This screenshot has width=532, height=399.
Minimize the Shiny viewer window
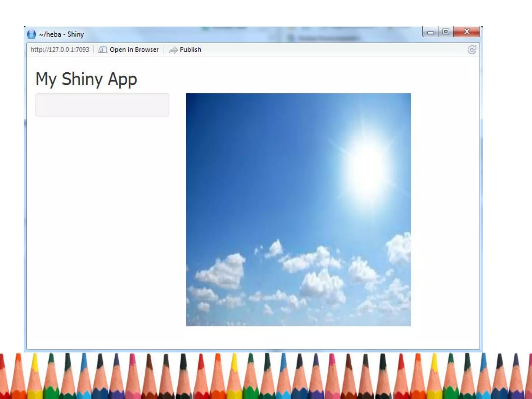pyautogui.click(x=430, y=32)
